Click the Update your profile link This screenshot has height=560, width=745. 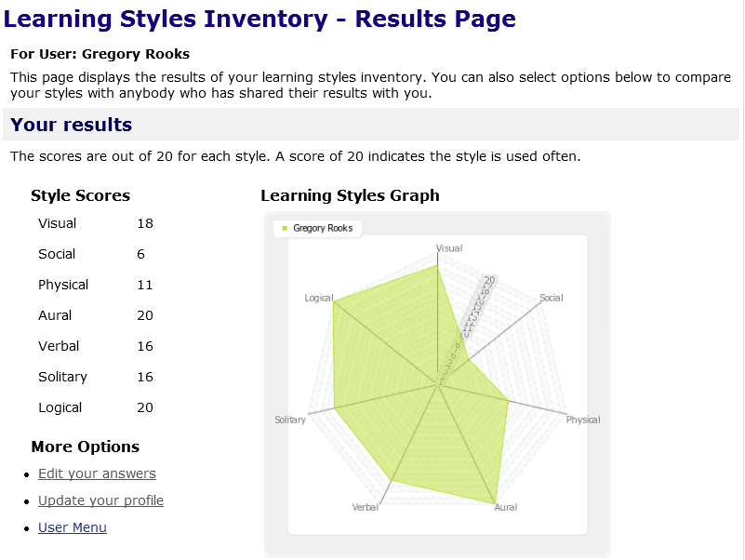click(x=100, y=500)
